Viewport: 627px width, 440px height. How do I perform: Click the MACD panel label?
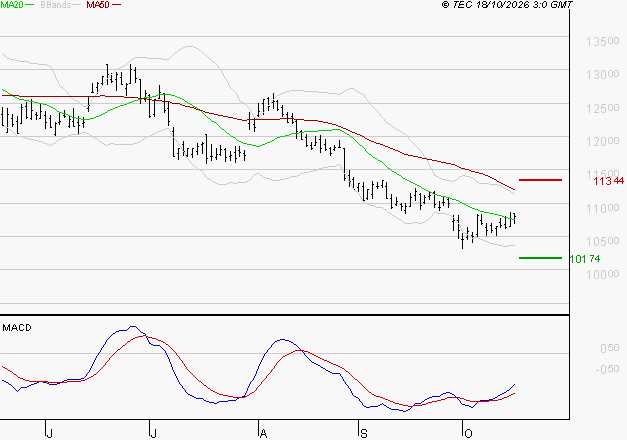tap(17, 328)
